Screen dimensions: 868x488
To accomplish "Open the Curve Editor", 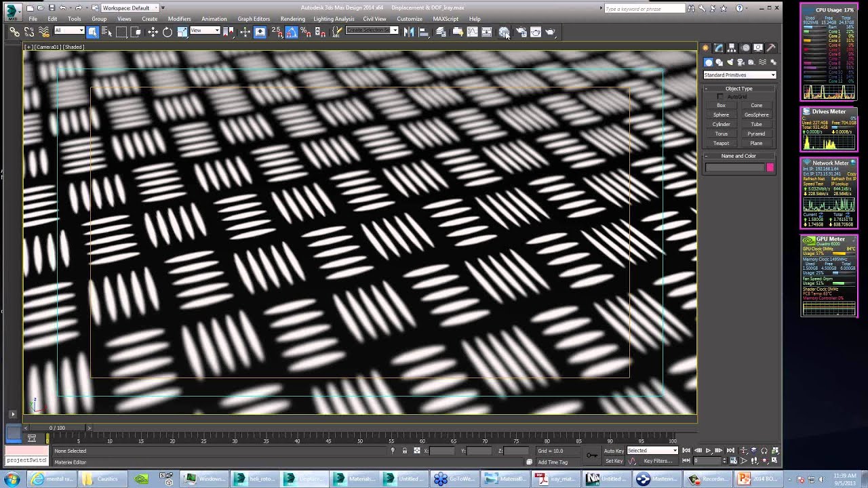I will click(x=472, y=32).
